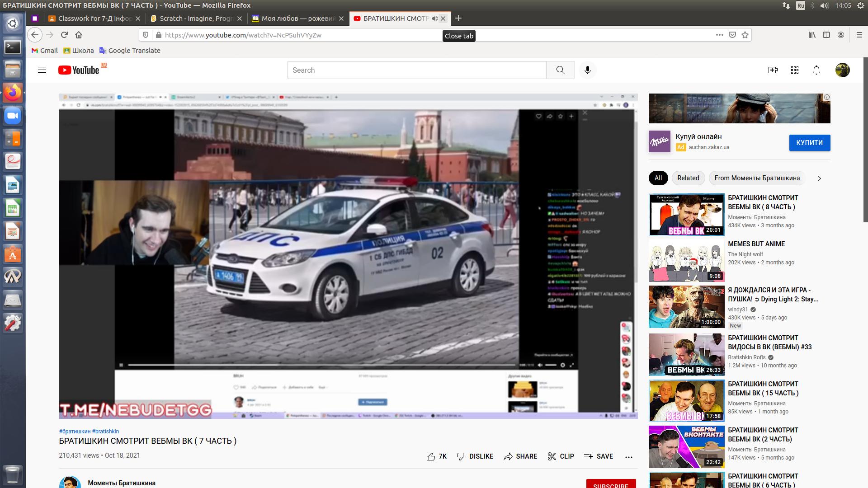Click inside the YouTube Search field
Viewport: 868px width, 488px height.
416,70
